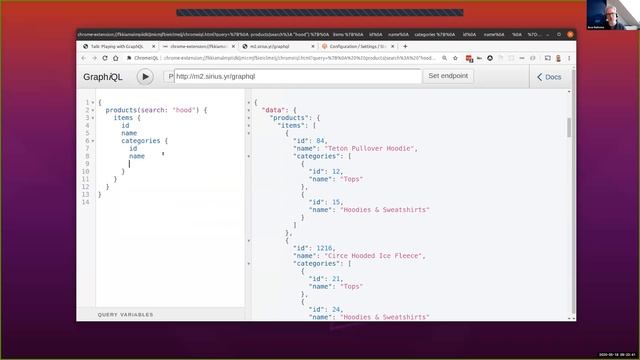Screen dimensions: 640x360
Task: Click the round dark extension icon
Action: coord(490,58)
